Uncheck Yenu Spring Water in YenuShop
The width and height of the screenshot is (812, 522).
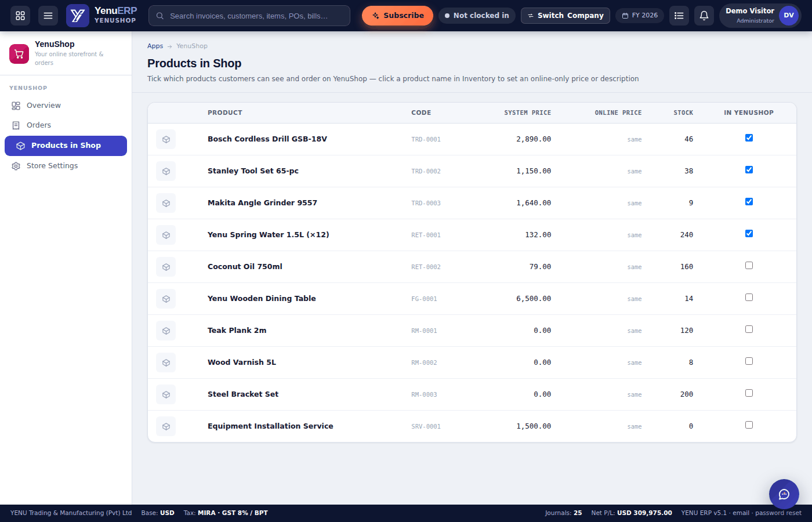tap(749, 234)
